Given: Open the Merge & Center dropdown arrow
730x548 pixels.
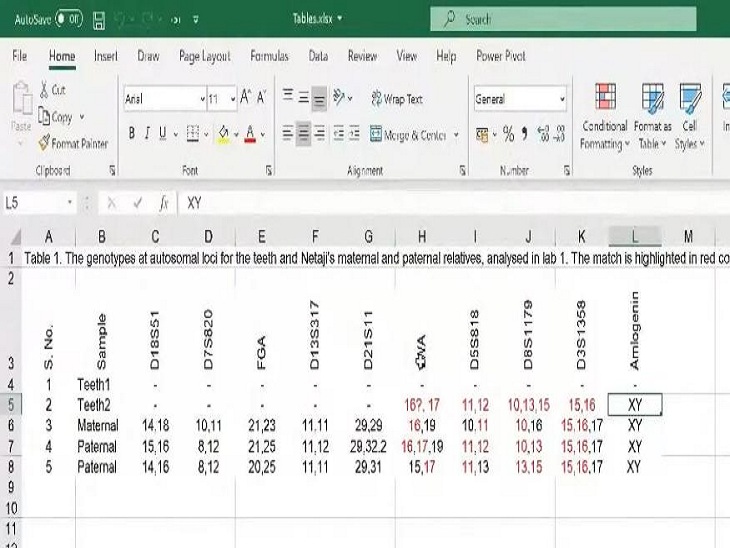Looking at the screenshot, I should 457,135.
